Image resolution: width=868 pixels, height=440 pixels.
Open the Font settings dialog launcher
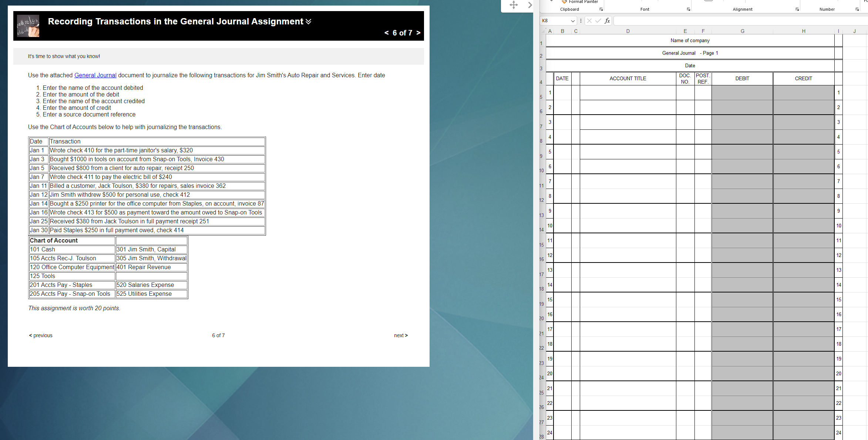[688, 9]
